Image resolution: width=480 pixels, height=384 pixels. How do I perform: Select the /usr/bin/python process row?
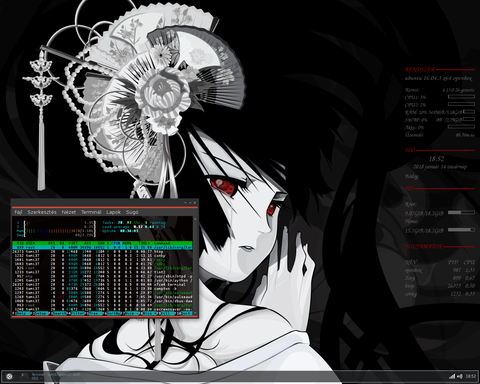pyautogui.click(x=102, y=280)
